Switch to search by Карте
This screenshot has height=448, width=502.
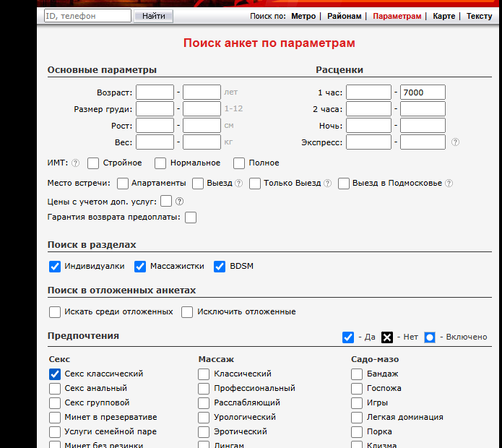(443, 16)
